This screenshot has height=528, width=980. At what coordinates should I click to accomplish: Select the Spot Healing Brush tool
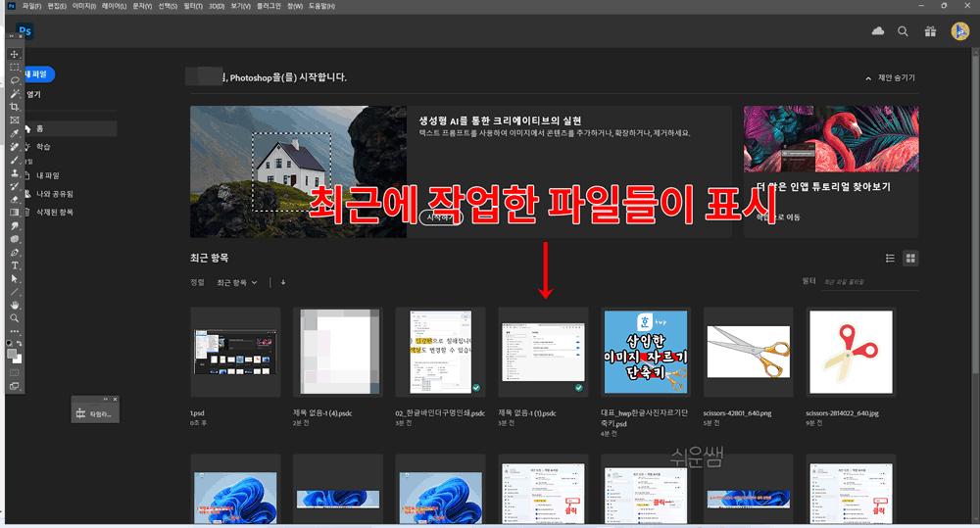coord(15,146)
